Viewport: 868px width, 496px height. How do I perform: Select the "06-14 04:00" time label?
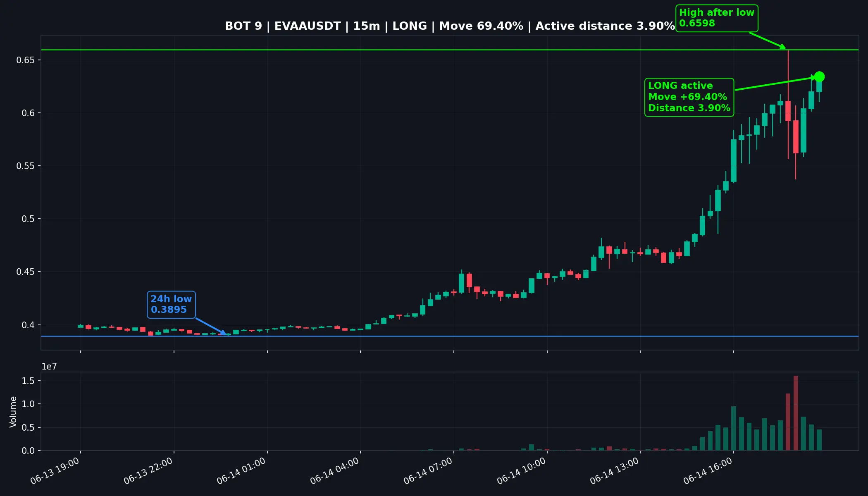tap(335, 471)
